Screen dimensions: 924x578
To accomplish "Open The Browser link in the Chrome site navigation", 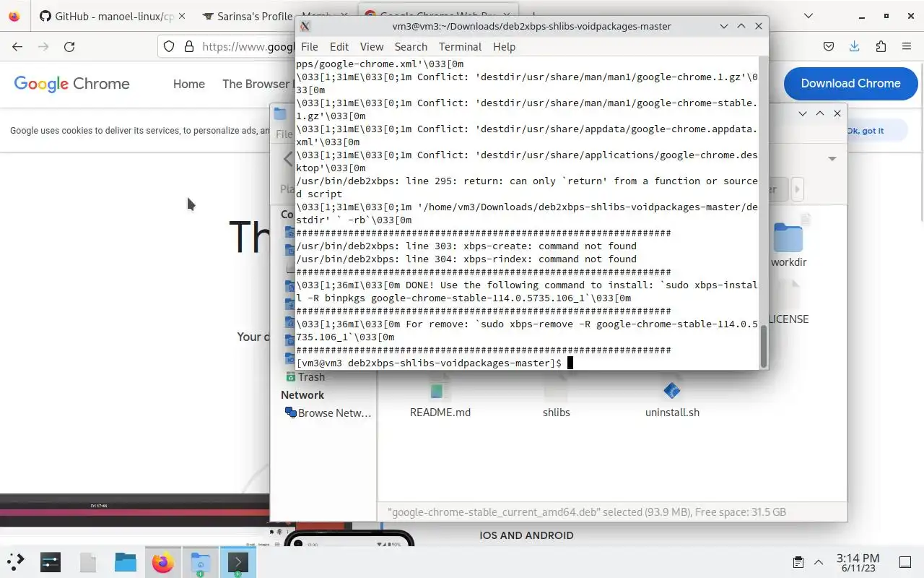I will pyautogui.click(x=257, y=84).
